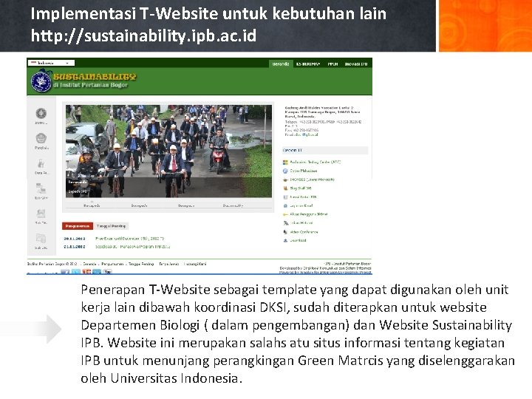The image size is (532, 399).
Task: Open the Autodesk Testing Center (ATC) link
Action: pyautogui.click(x=316, y=162)
